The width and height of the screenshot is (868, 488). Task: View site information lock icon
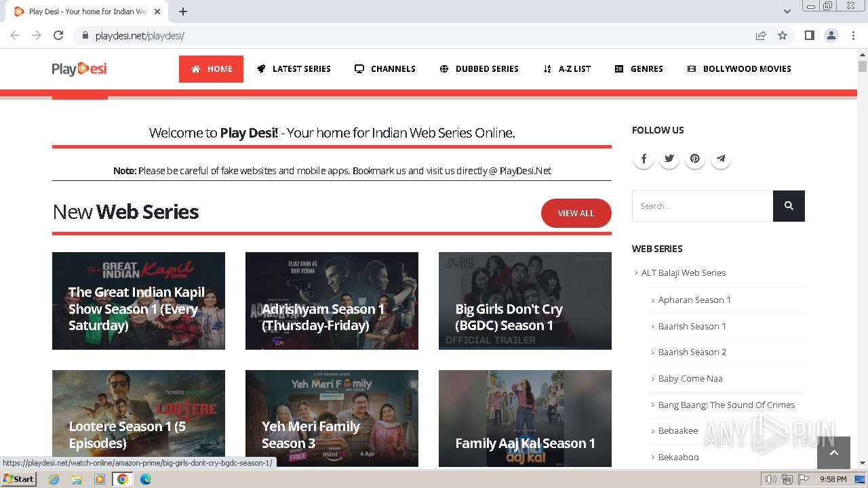[85, 35]
